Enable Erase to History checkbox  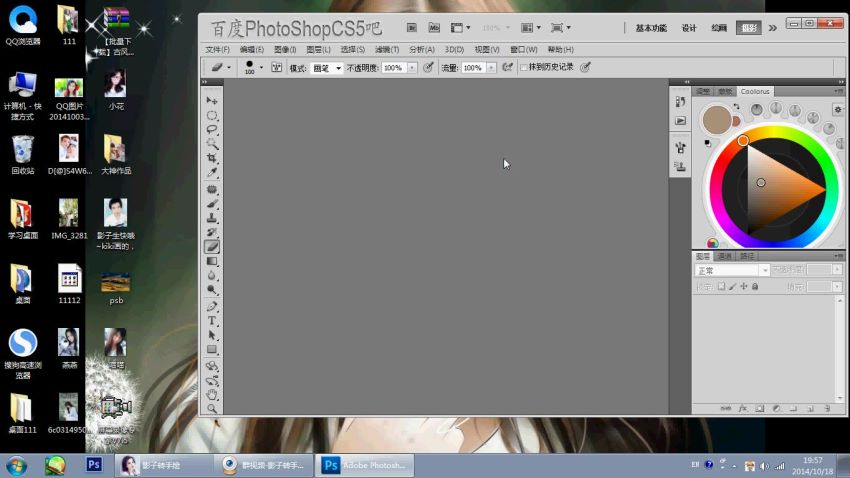point(524,68)
